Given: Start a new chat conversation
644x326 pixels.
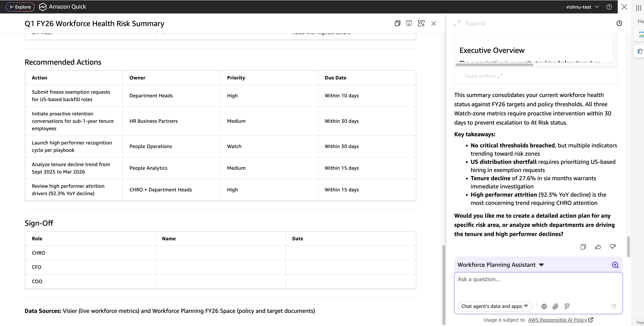Looking at the screenshot, I should tap(615, 265).
